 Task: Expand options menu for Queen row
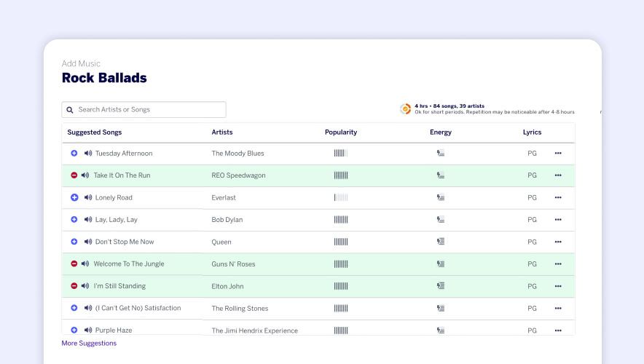(558, 242)
